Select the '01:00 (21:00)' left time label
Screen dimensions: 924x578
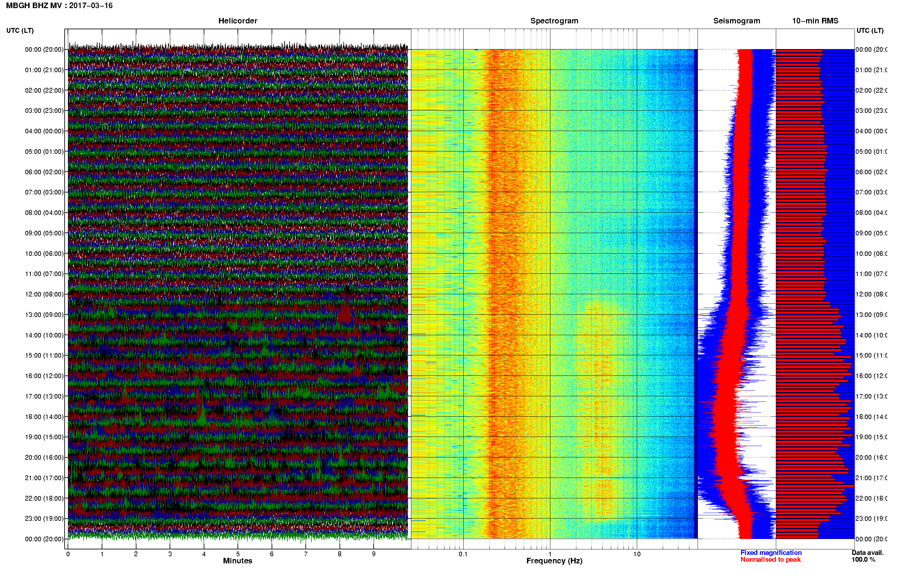tap(44, 70)
